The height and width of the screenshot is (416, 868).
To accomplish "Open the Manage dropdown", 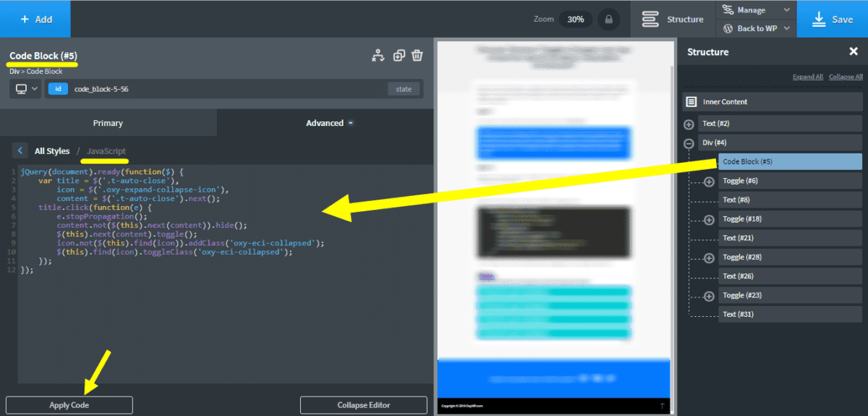I will click(x=756, y=10).
